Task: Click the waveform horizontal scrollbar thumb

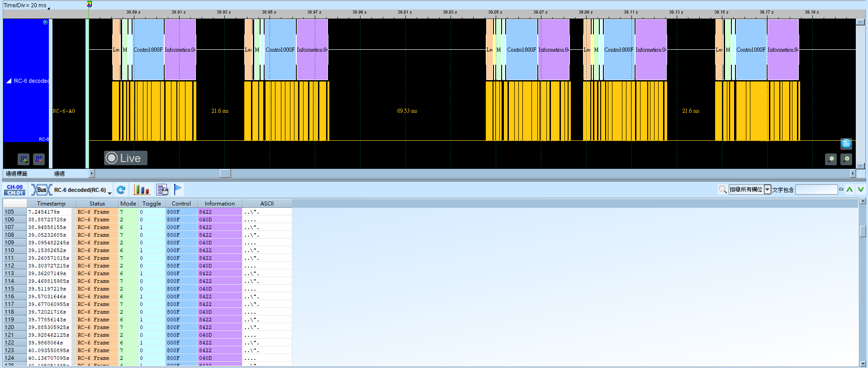Action: click(225, 173)
